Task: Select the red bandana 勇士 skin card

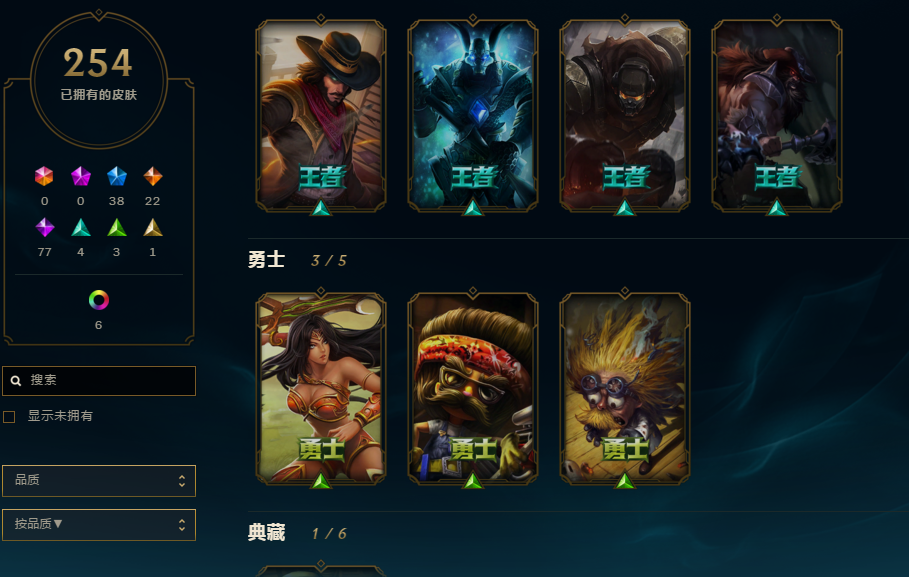Action: (473, 389)
